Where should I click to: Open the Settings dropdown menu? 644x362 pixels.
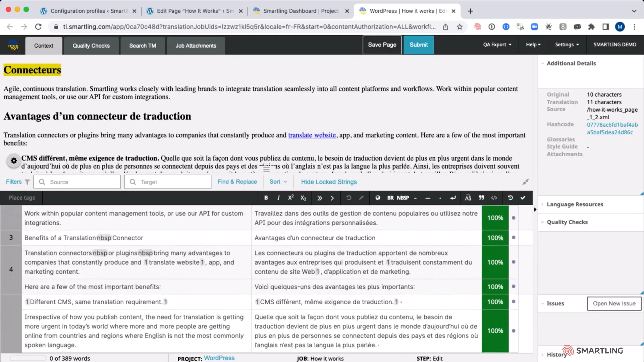[x=567, y=45]
